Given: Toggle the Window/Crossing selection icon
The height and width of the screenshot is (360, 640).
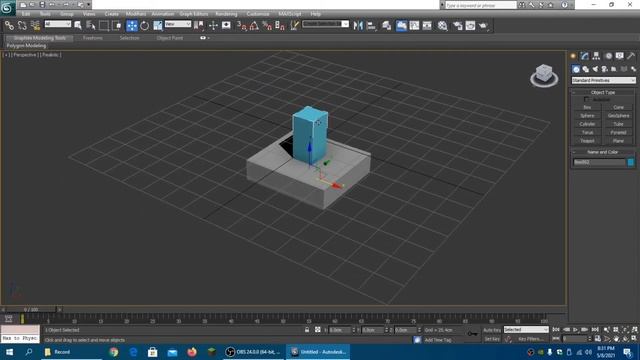Looking at the screenshot, I should coord(117,26).
